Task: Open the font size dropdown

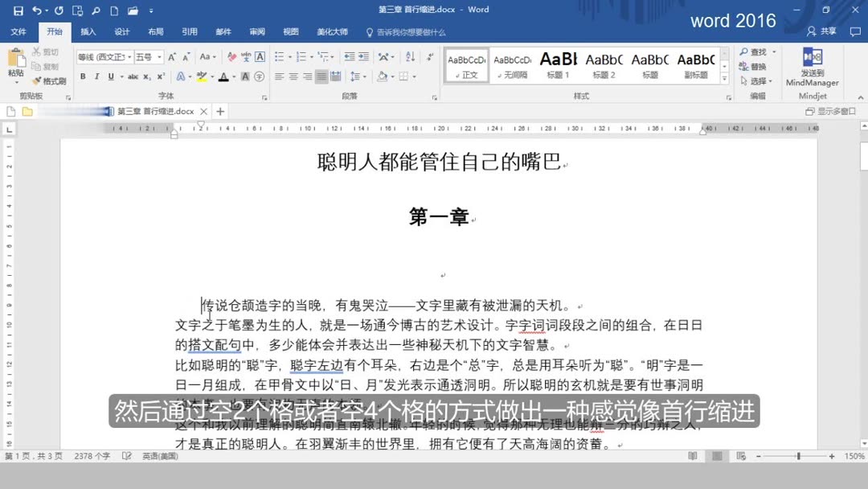Action: coord(158,57)
